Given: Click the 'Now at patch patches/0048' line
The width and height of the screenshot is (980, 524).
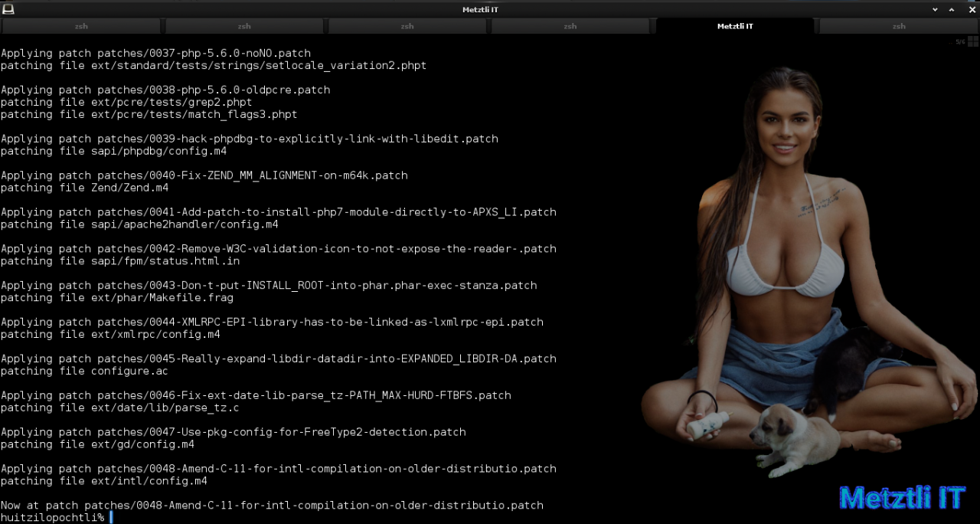Looking at the screenshot, I should pos(272,507).
